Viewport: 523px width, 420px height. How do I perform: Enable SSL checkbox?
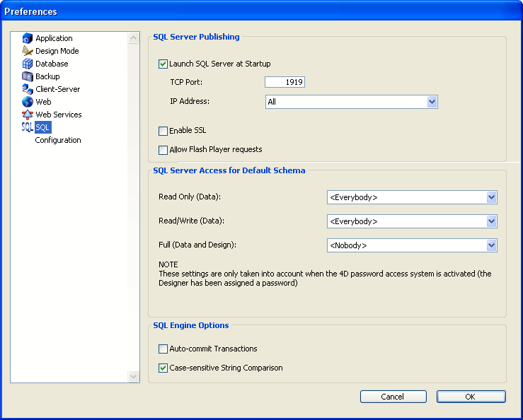point(163,131)
